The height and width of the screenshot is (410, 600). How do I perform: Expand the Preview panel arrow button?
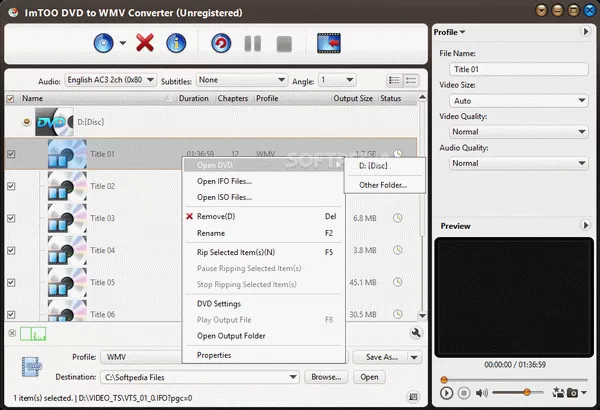(585, 225)
